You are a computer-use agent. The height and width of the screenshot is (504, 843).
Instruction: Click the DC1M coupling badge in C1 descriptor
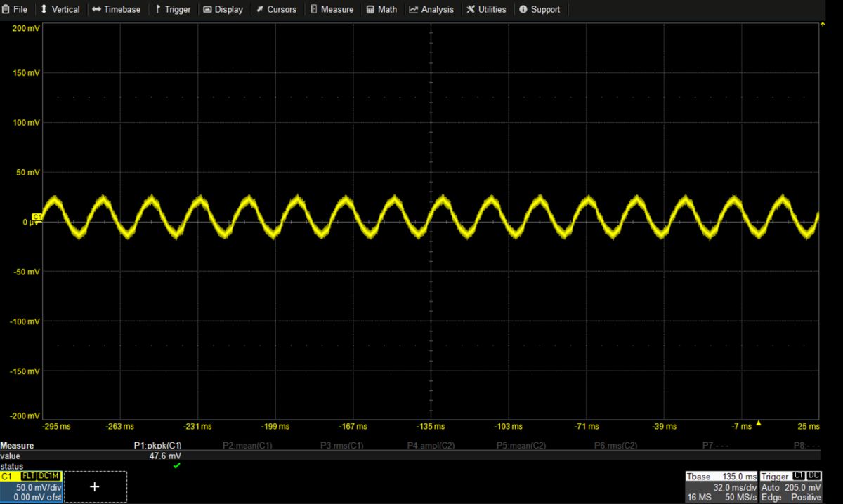pyautogui.click(x=48, y=476)
